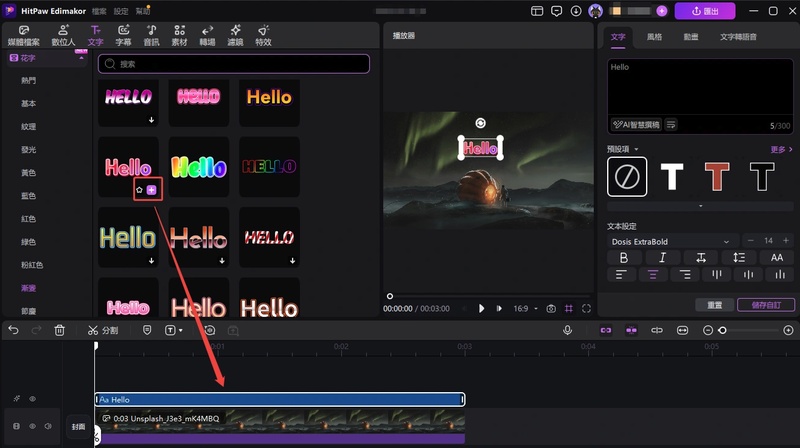Collapse the 花字 category list

tap(81, 58)
